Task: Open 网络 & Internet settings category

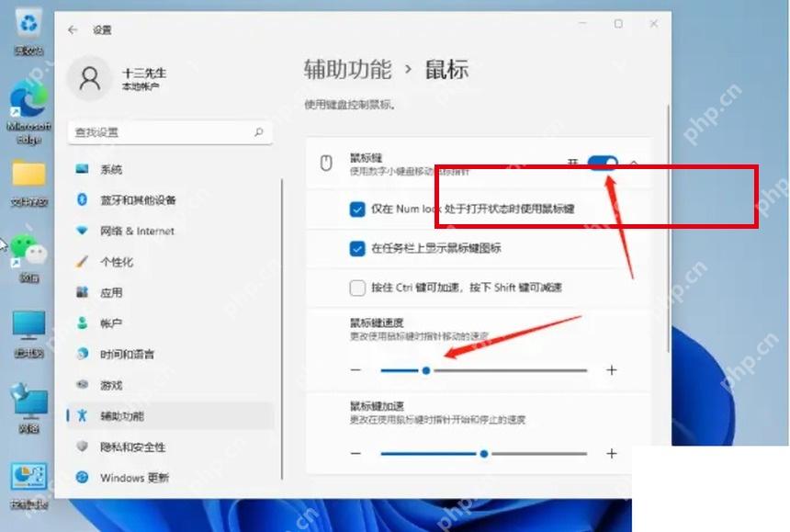Action: point(171,231)
